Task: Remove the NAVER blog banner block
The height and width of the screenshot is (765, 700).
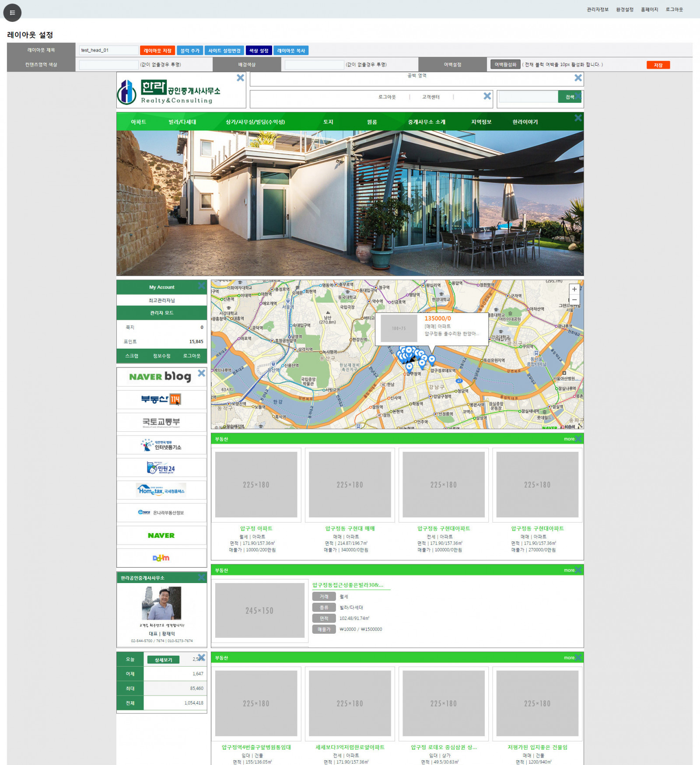Action: [x=201, y=373]
